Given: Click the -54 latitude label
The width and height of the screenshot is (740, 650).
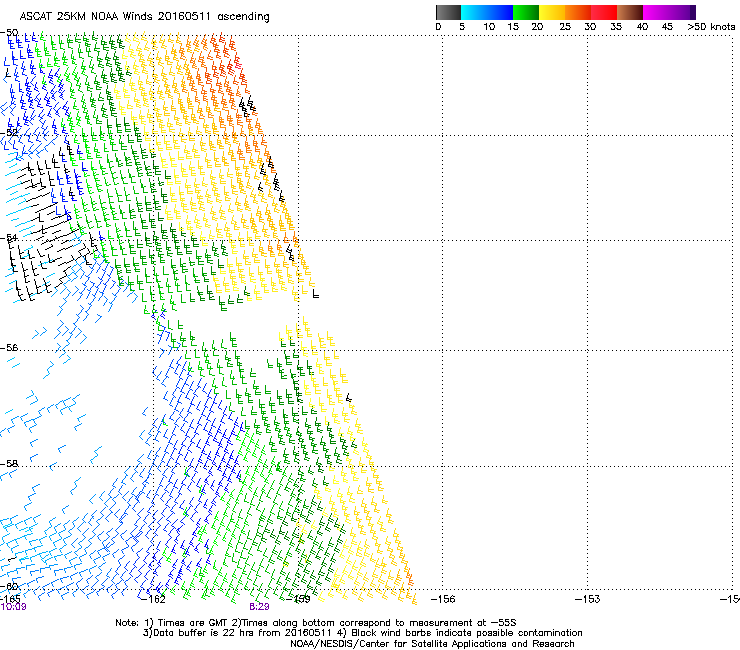Looking at the screenshot, I should [9, 237].
